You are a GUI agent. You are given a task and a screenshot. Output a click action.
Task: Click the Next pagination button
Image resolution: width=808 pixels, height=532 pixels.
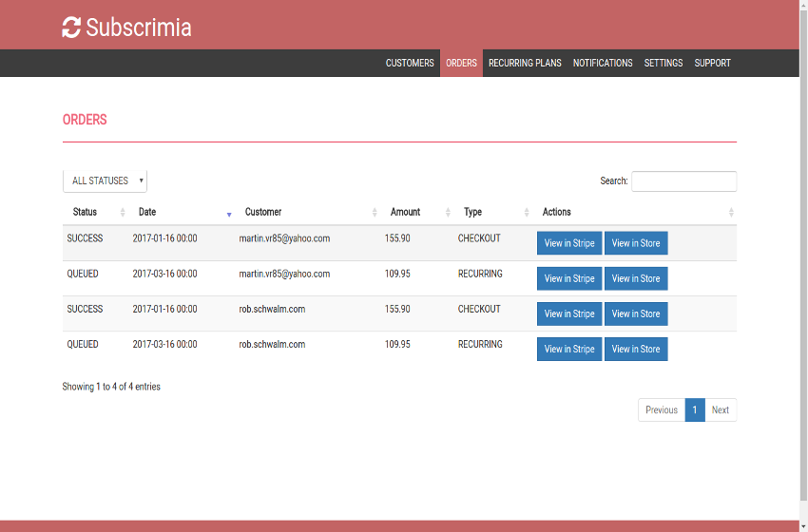coord(721,410)
